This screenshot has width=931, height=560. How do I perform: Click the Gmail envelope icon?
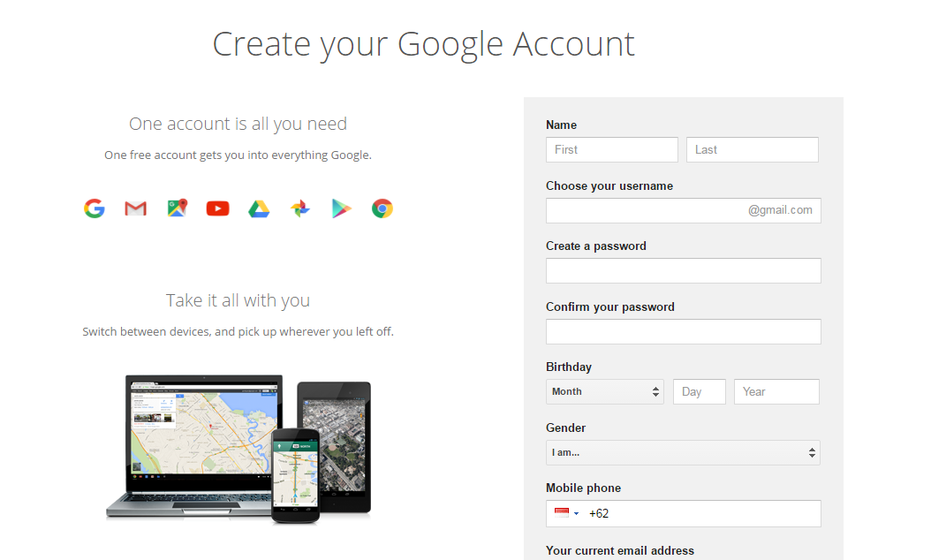135,208
